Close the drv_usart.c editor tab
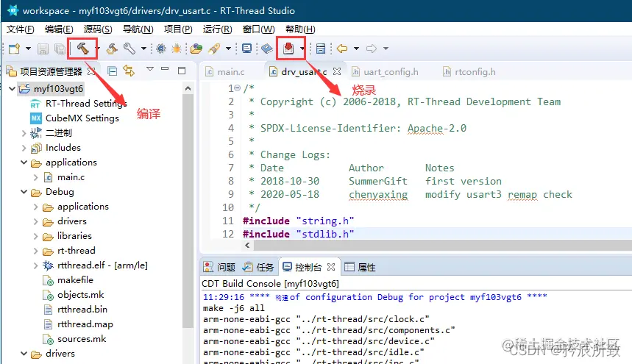Image resolution: width=632 pixels, height=364 pixels. pos(337,71)
